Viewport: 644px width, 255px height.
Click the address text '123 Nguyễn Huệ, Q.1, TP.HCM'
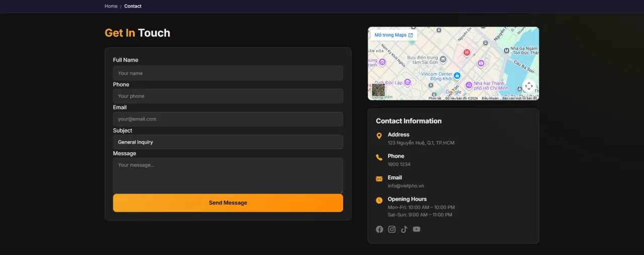click(421, 143)
